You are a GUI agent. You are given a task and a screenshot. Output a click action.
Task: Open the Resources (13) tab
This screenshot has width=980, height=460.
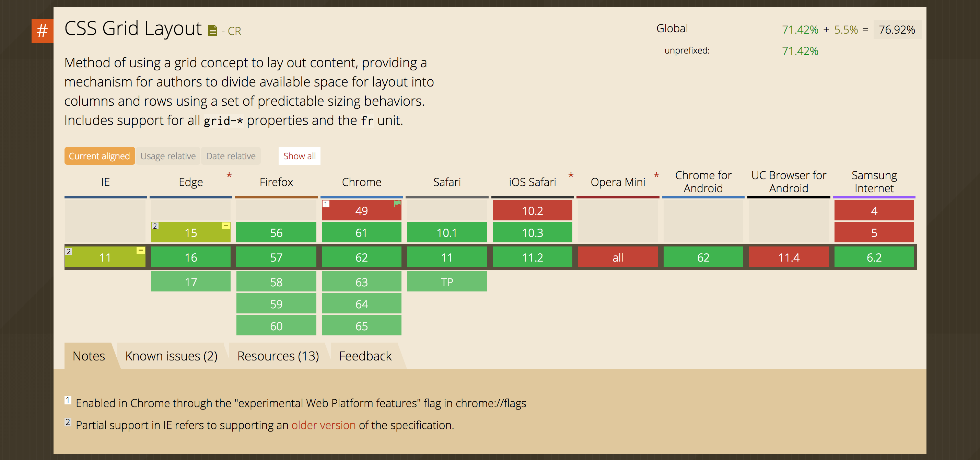[x=278, y=356]
